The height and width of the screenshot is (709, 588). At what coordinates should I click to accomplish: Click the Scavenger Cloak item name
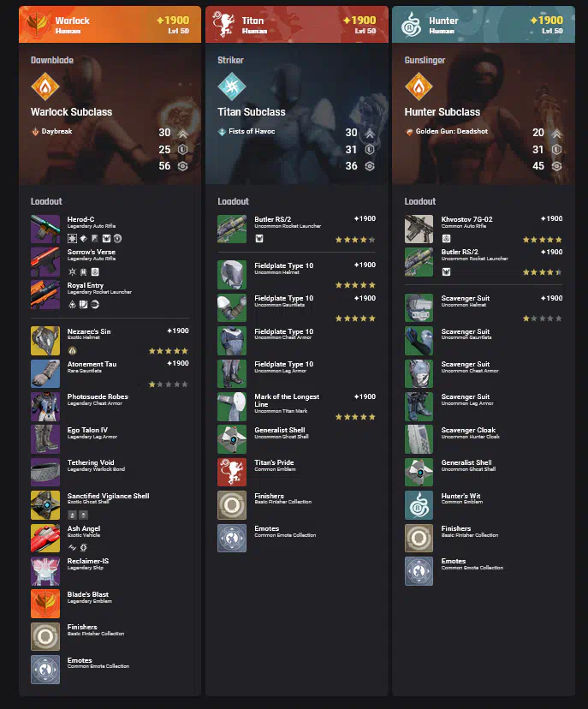(468, 430)
